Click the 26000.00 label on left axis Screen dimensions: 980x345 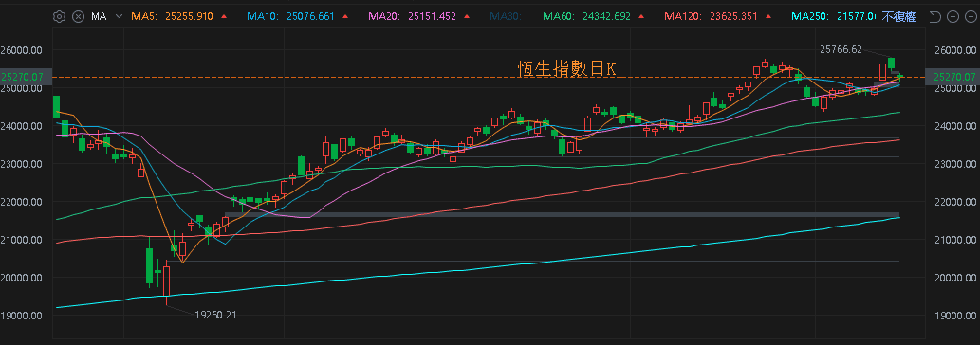pos(22,50)
